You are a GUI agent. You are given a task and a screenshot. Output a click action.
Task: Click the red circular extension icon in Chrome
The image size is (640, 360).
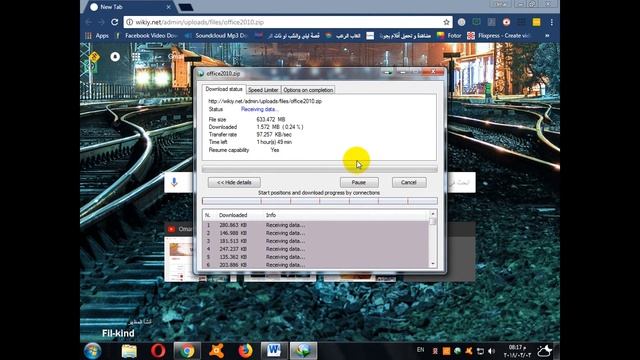506,22
